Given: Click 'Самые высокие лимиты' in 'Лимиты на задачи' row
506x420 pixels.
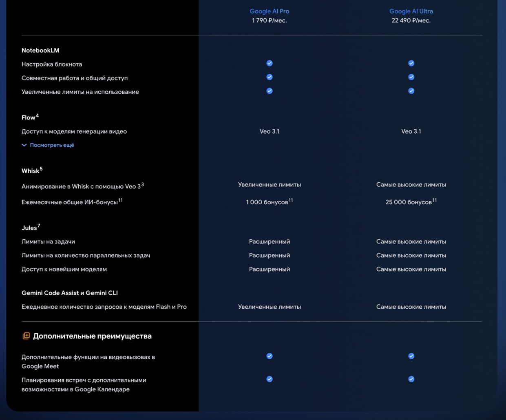Looking at the screenshot, I should [411, 242].
